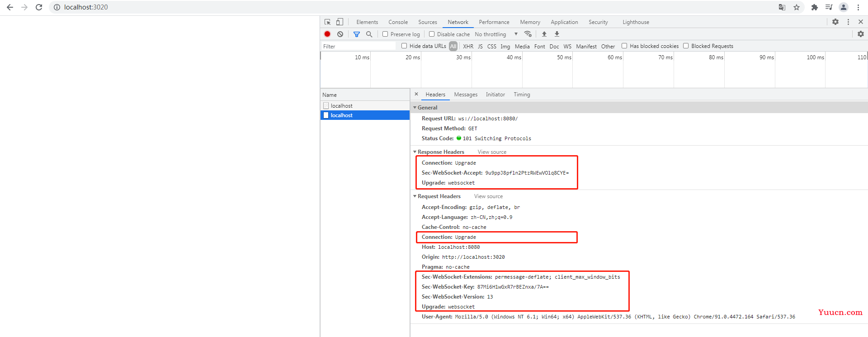
Task: Click the browser forward arrow
Action: point(24,7)
